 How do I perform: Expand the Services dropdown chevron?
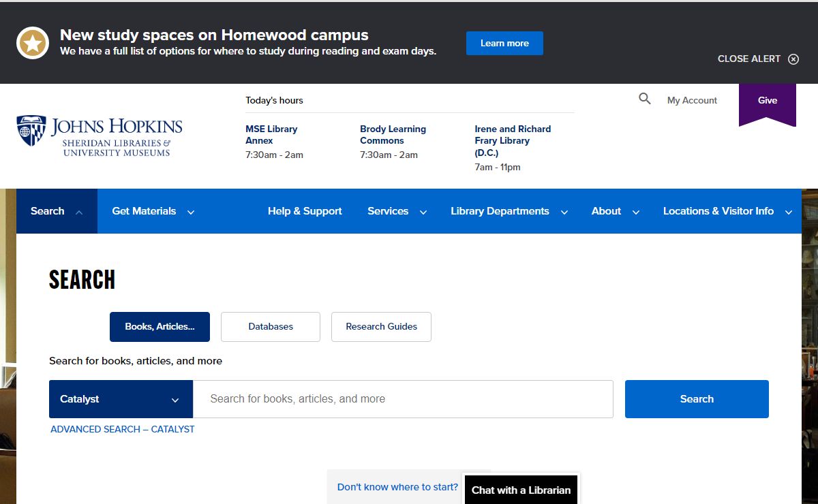[x=423, y=212]
